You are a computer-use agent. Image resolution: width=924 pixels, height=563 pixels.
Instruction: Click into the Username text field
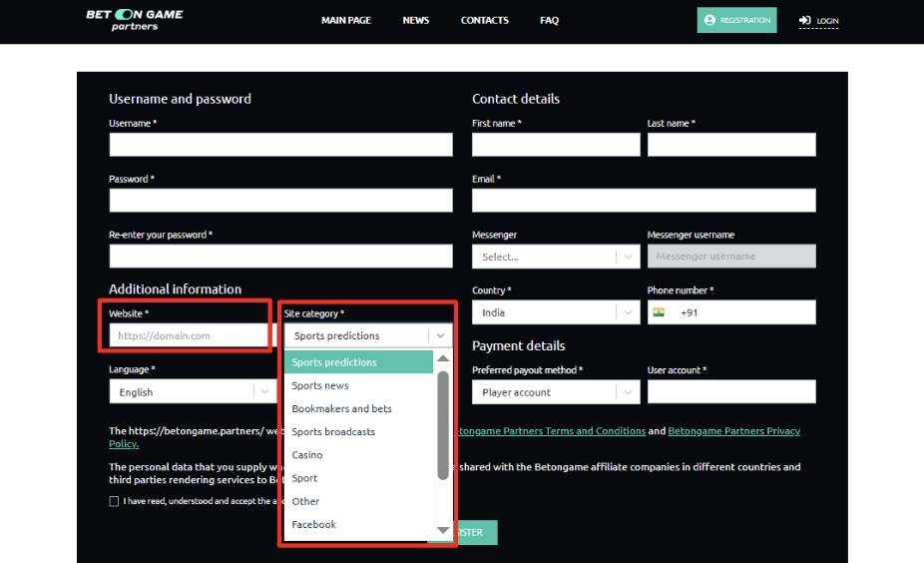[x=280, y=145]
